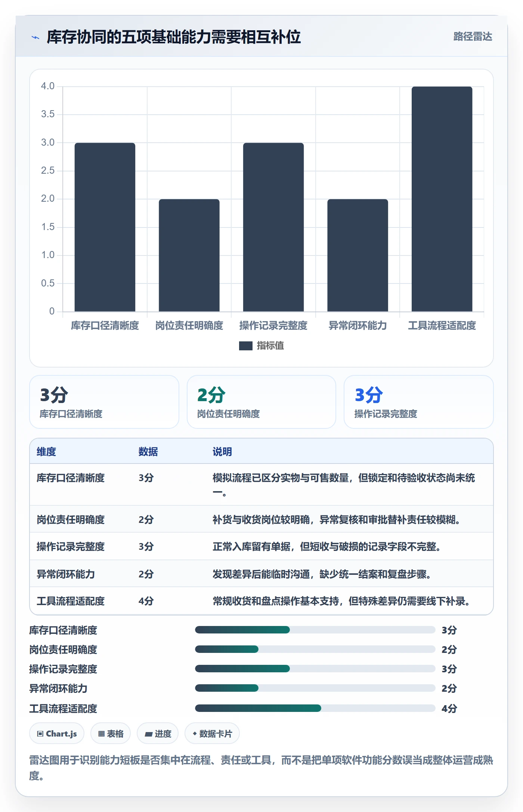This screenshot has height=812, width=523.
Task: Click the 维度 column header
Action: [x=46, y=452]
